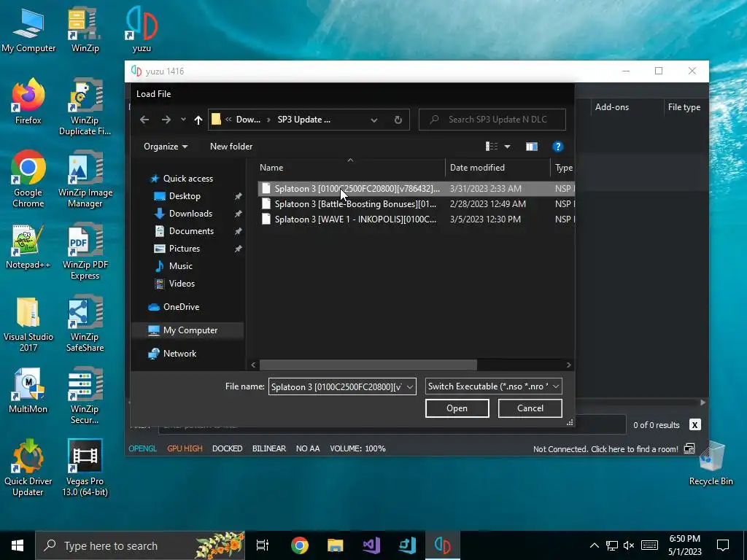Image resolution: width=747 pixels, height=560 pixels.
Task: Open the Visual Studio 2017 folder icon
Action: (28, 324)
